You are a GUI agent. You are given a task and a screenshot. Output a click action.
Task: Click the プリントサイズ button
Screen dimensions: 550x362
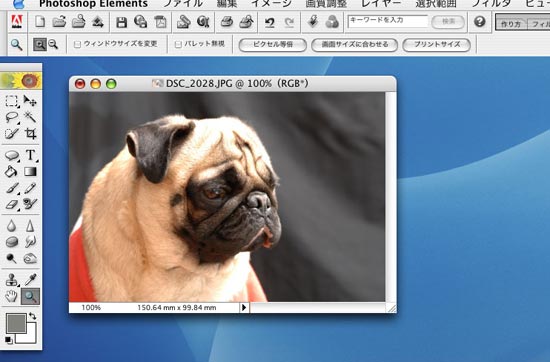pyautogui.click(x=437, y=45)
